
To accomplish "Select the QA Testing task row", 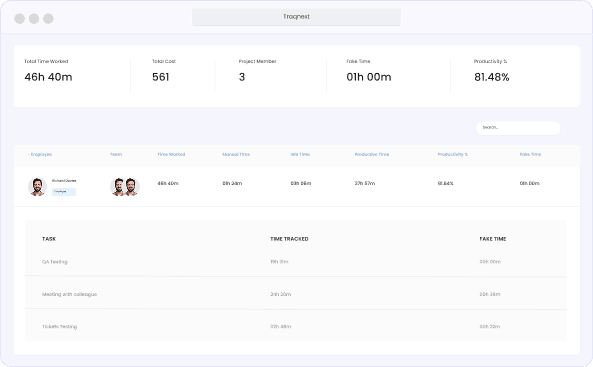I will pos(295,262).
